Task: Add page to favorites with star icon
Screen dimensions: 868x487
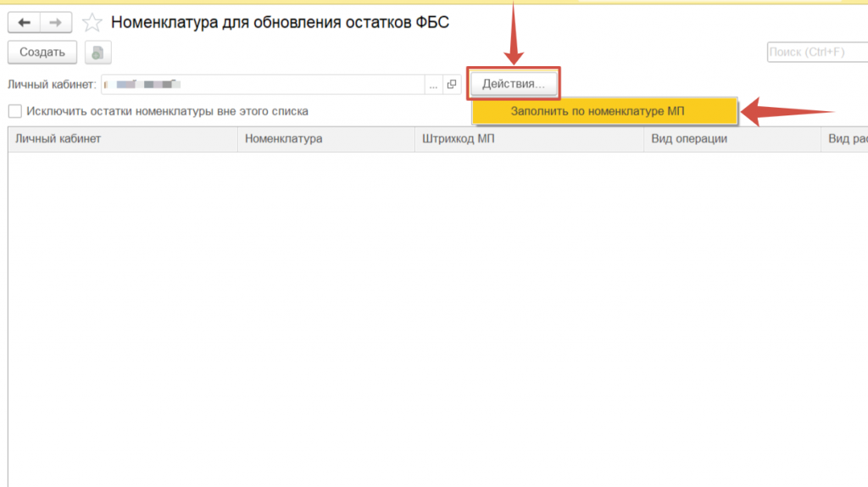Action: 92,23
